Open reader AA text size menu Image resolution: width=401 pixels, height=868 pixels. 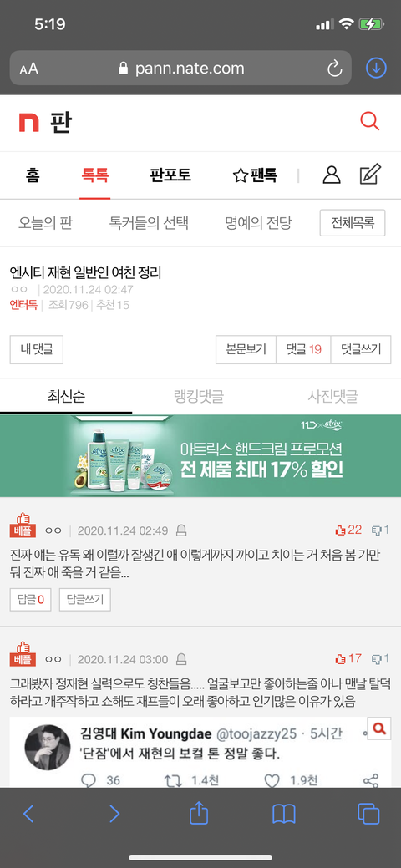click(28, 69)
